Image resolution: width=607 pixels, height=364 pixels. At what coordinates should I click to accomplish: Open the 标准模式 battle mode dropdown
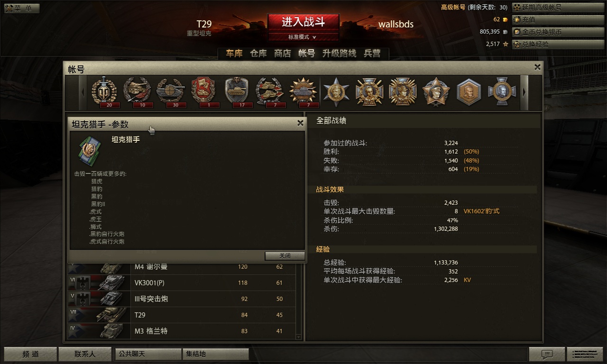[x=303, y=37]
